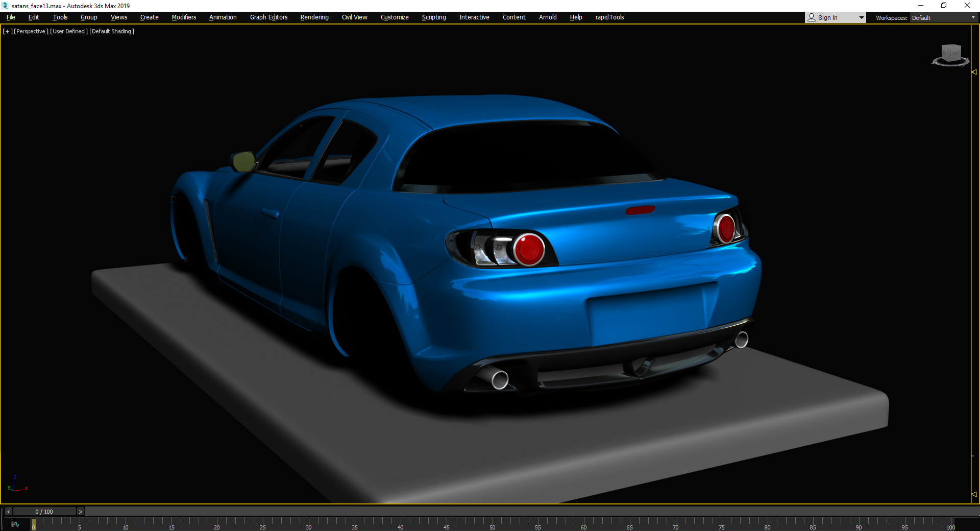
Task: Click the lower yellow arrow on right viewport edge
Action: [x=974, y=494]
